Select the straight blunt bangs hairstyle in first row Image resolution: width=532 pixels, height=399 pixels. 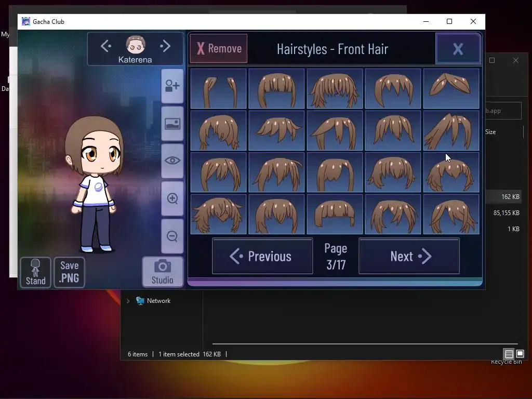[x=276, y=88]
